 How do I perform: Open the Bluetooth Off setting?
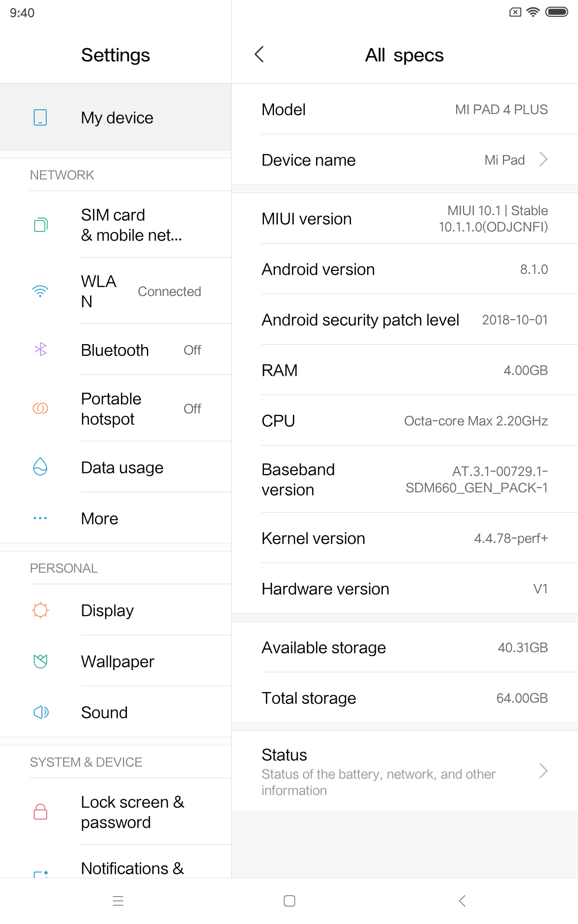point(192,350)
